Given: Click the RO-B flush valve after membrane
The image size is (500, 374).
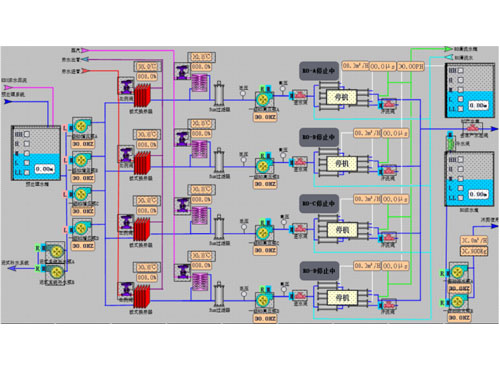Looking at the screenshot, I should click(x=388, y=171).
